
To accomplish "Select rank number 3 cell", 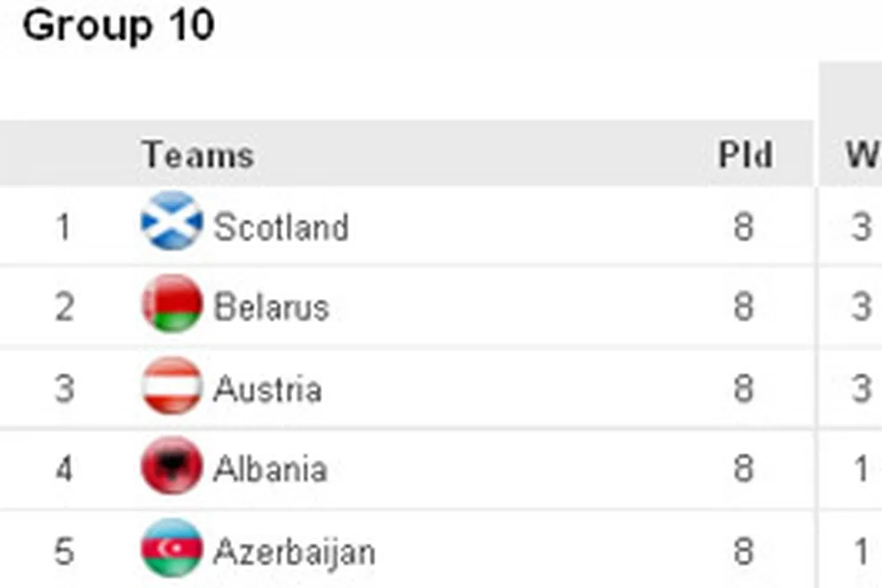I will click(x=64, y=390).
